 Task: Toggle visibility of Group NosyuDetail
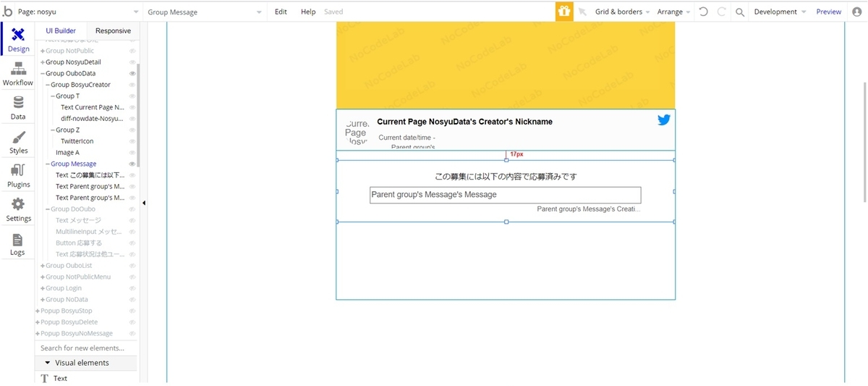pyautogui.click(x=132, y=62)
